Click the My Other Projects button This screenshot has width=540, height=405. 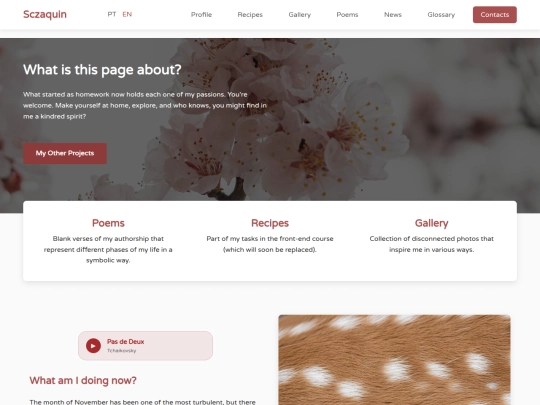pyautogui.click(x=65, y=153)
